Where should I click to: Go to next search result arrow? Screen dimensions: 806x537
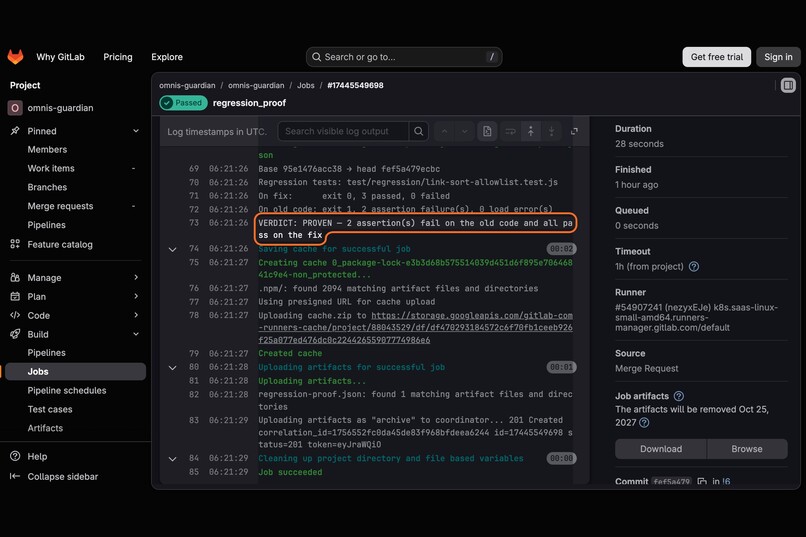click(465, 132)
